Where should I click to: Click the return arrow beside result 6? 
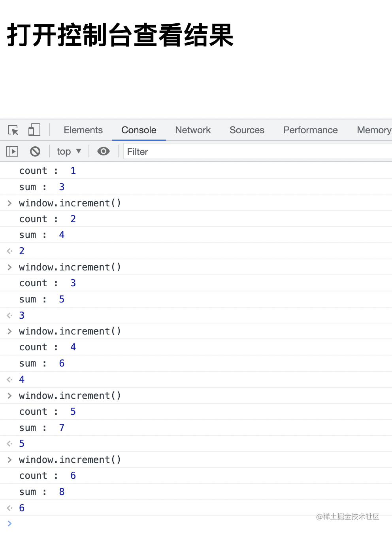[x=10, y=508]
